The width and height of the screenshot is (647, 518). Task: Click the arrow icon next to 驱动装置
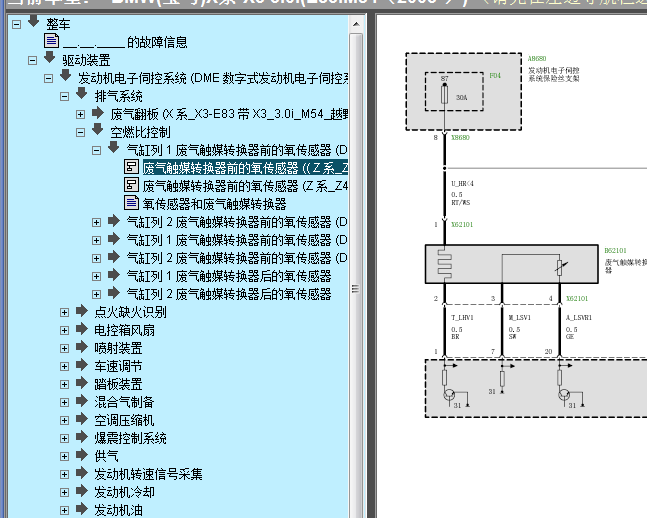[x=50, y=60]
